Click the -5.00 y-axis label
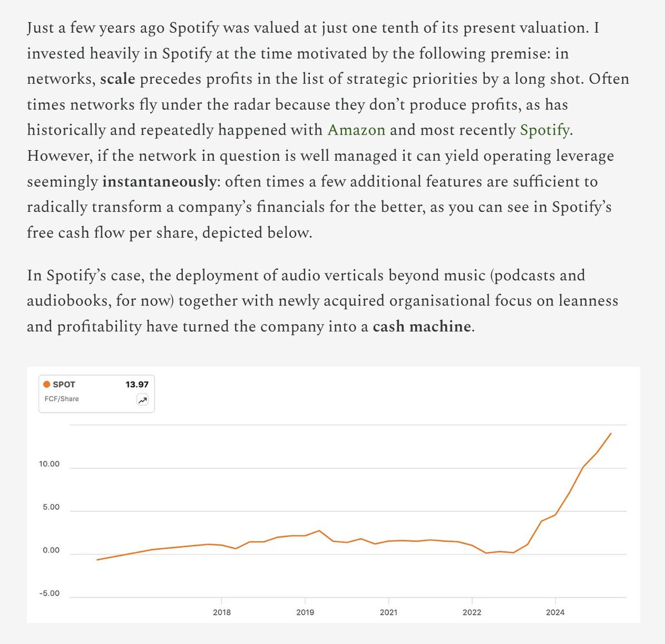This screenshot has height=644, width=665. pos(49,594)
